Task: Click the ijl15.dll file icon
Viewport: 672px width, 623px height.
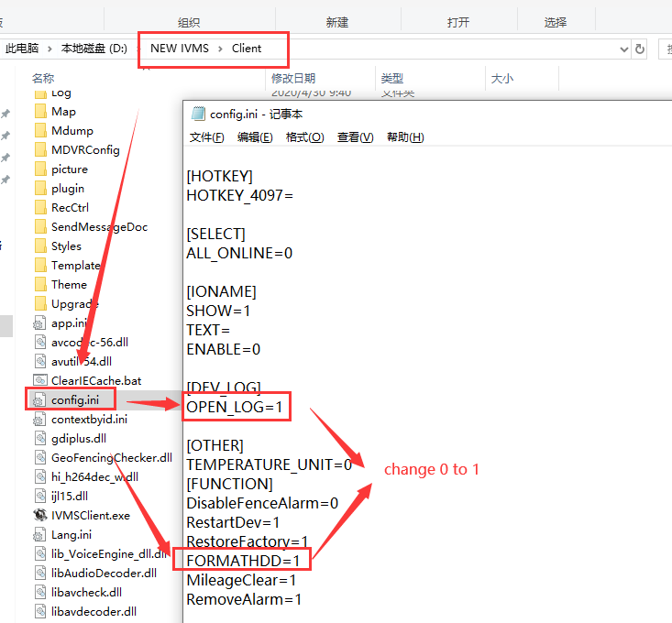Action: tap(40, 497)
